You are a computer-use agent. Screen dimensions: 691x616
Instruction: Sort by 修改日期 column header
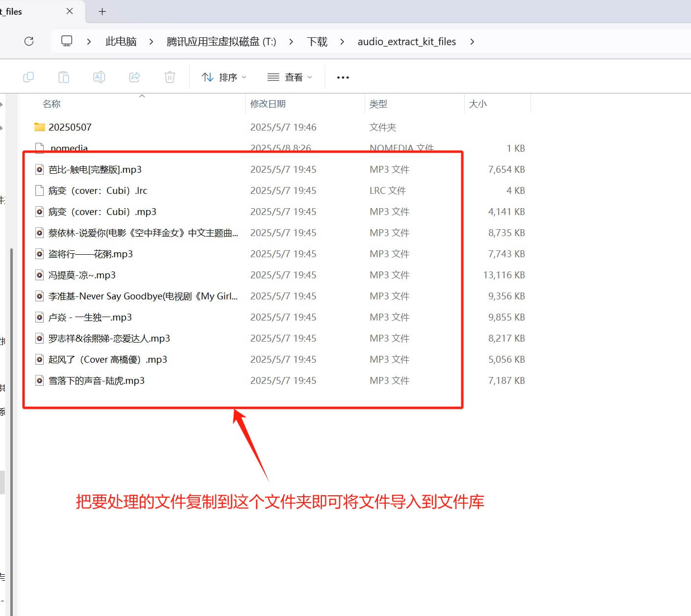pos(268,104)
